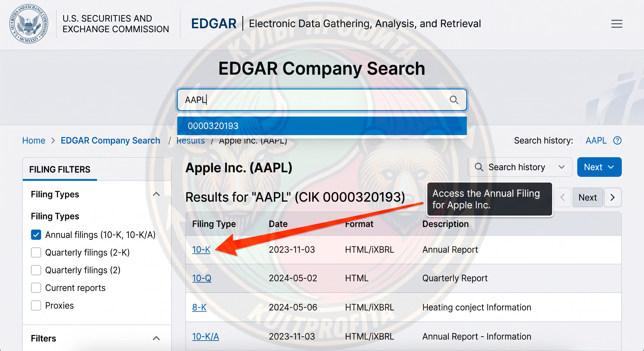Click the EDGAR header title
This screenshot has width=644, height=351.
click(214, 24)
